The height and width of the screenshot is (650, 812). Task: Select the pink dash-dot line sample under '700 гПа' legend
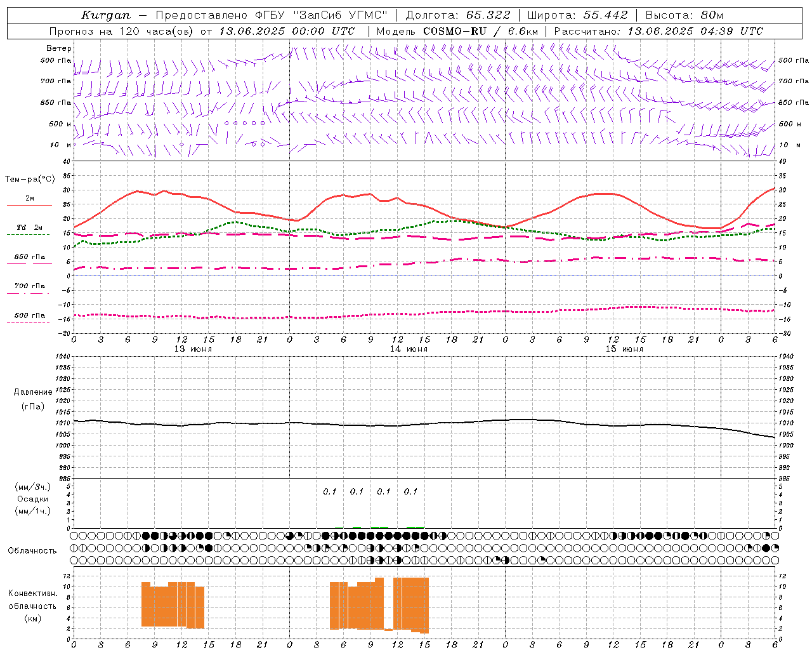tap(28, 293)
